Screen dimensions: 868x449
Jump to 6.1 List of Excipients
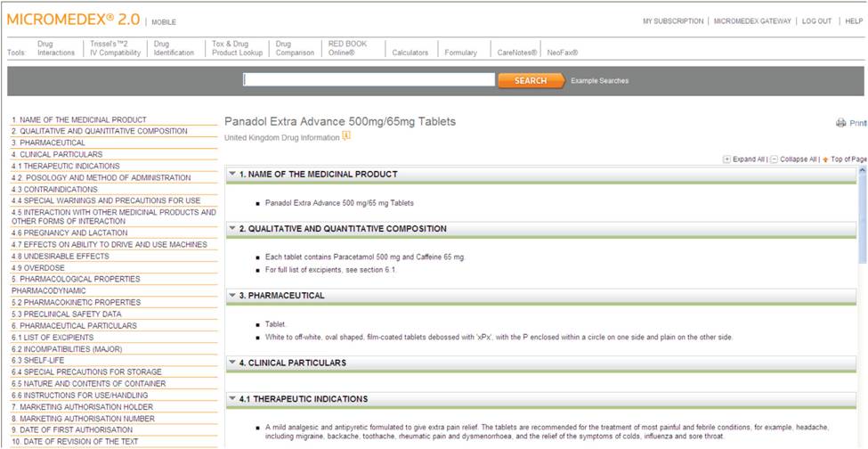tap(53, 337)
